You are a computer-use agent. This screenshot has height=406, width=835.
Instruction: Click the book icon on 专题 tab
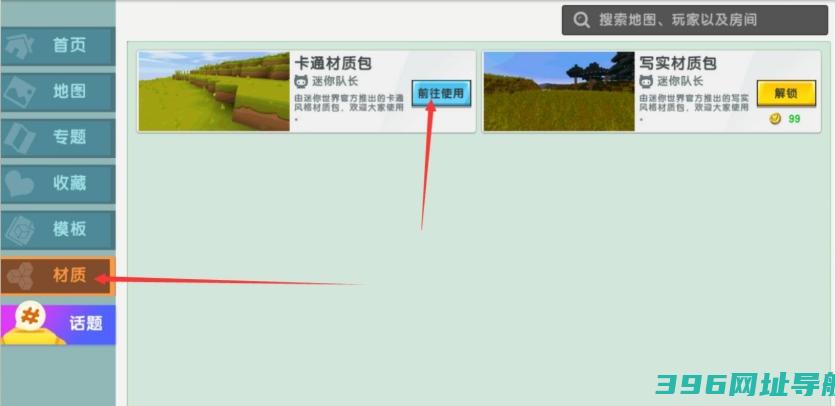pos(20,139)
